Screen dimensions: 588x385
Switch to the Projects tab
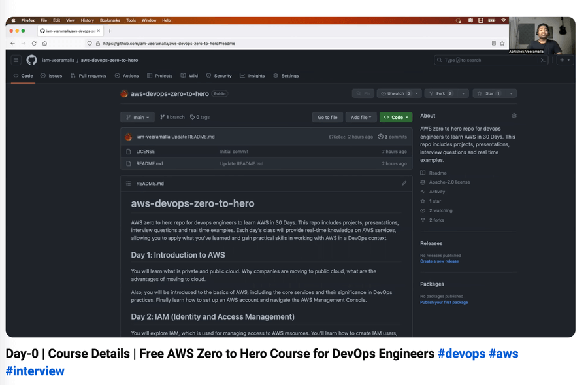(160, 76)
